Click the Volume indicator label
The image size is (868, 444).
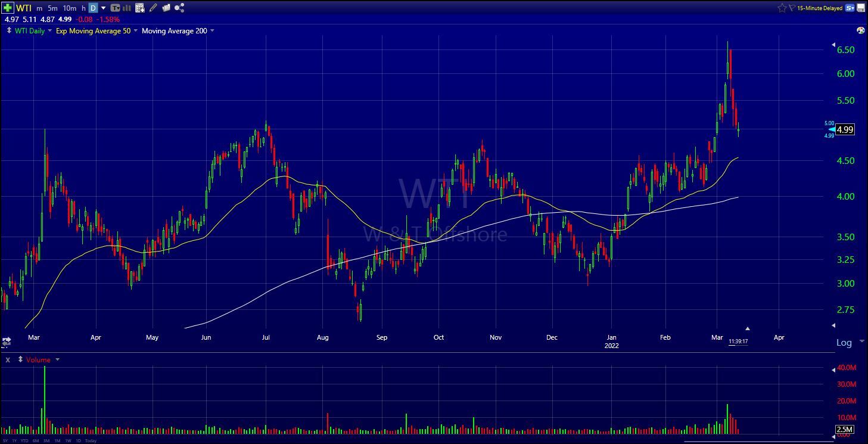tap(38, 359)
